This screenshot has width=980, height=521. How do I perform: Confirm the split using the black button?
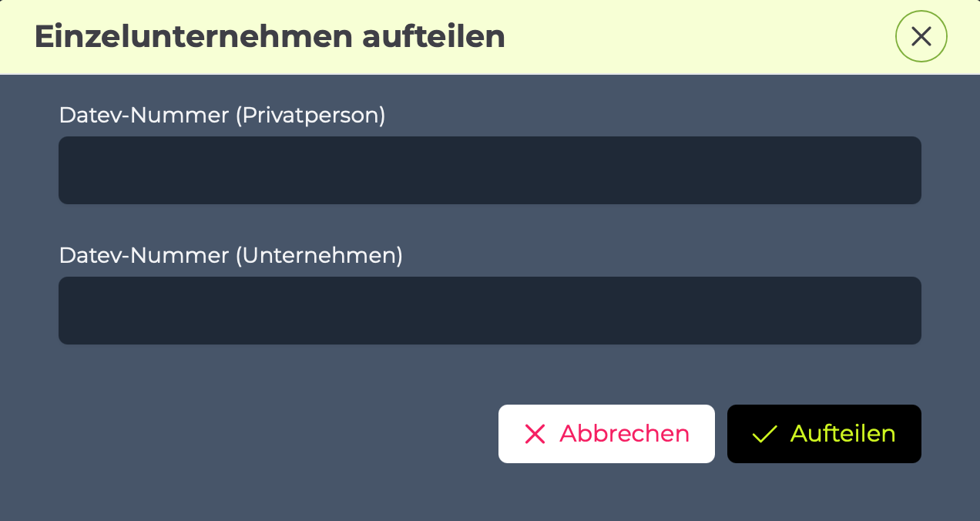[x=824, y=434]
